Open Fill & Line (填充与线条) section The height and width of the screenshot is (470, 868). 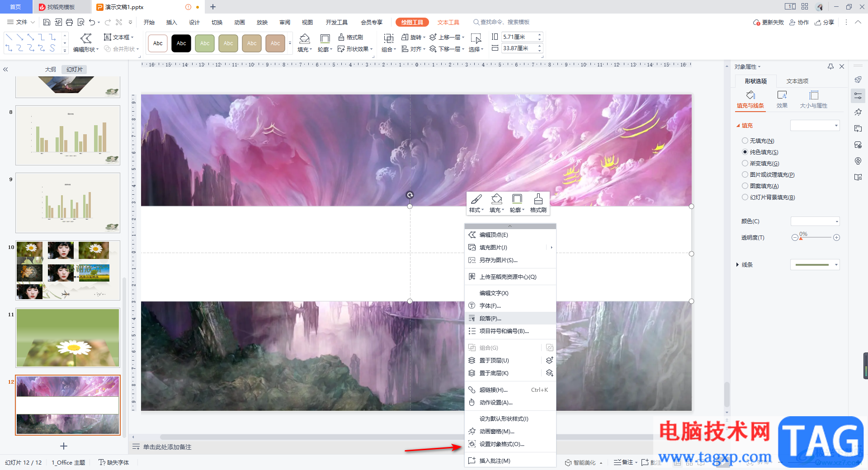750,100
